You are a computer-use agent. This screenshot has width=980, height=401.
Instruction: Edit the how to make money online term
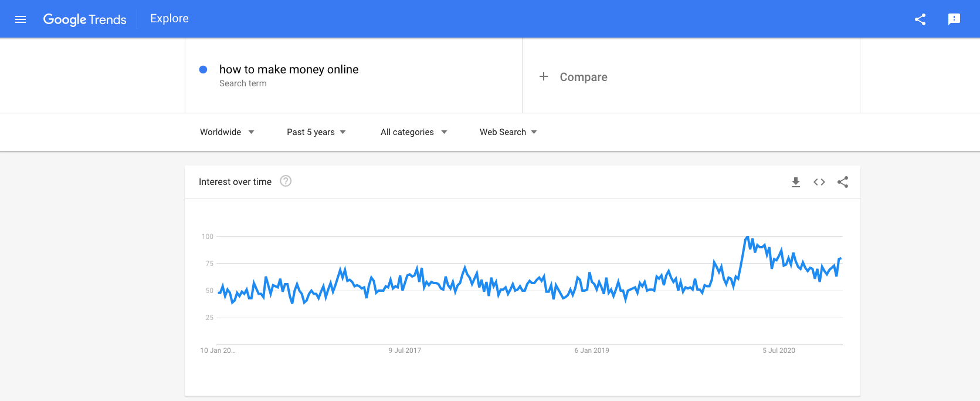click(x=289, y=69)
